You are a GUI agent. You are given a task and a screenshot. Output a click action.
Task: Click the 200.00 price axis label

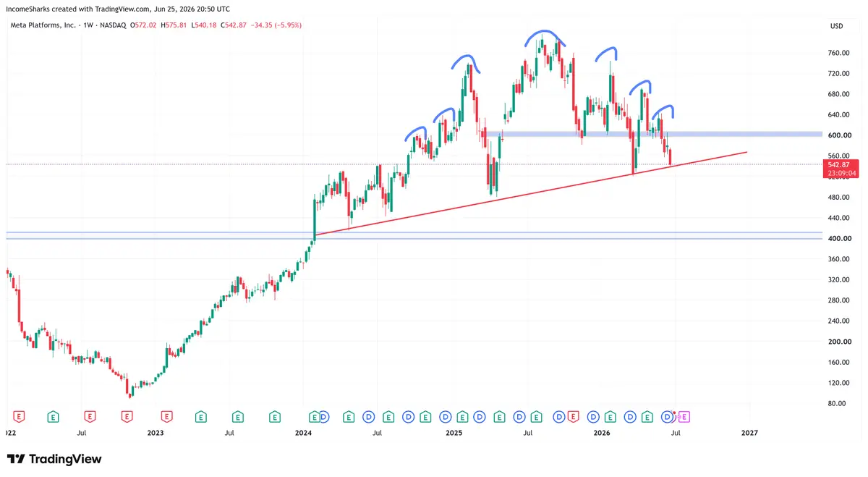839,341
